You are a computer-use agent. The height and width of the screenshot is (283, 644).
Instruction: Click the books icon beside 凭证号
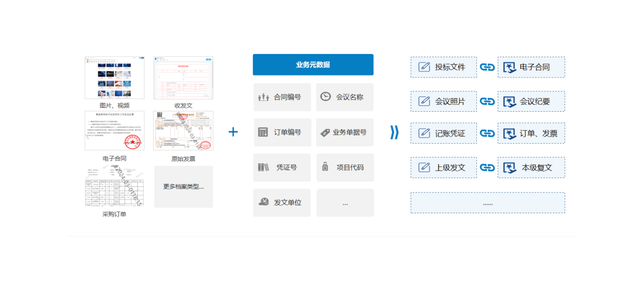click(263, 167)
